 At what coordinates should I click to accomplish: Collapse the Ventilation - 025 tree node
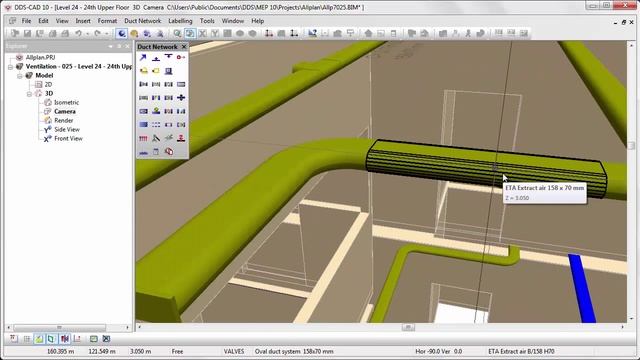click(11, 67)
